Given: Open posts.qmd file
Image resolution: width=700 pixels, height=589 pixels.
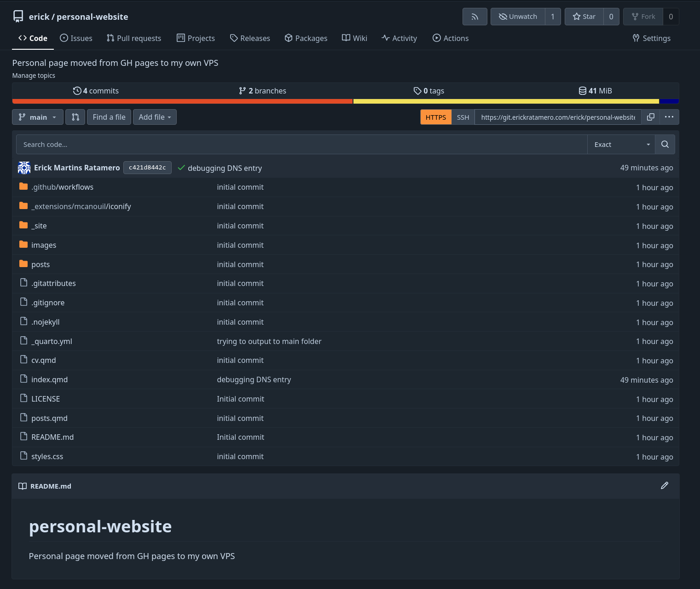Looking at the screenshot, I should pos(49,418).
